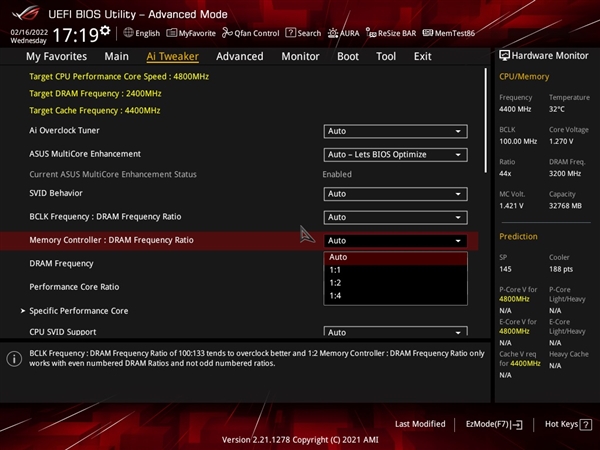Image resolution: width=600 pixels, height=450 pixels.
Task: Click the 32768 MB capacity value
Action: [x=565, y=206]
